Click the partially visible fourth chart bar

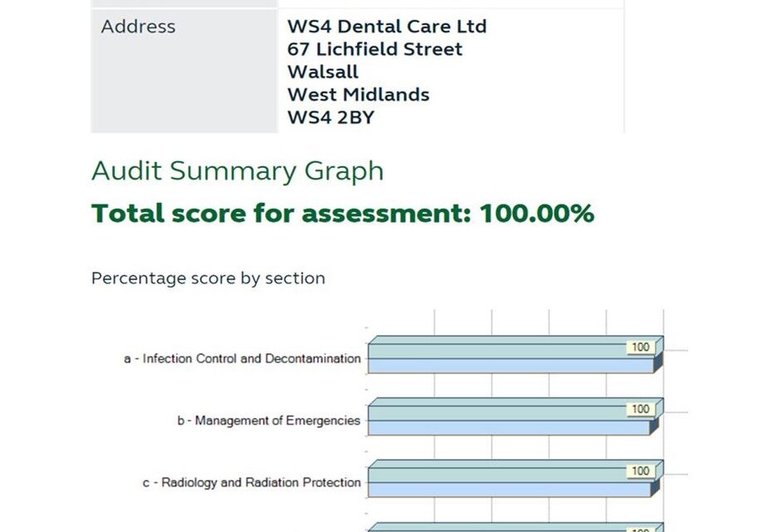click(x=516, y=527)
